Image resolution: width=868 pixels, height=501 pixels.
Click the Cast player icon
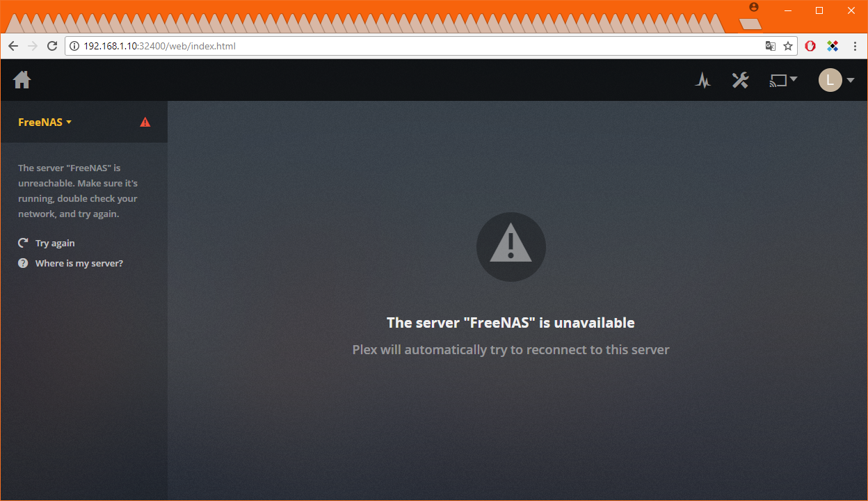778,81
